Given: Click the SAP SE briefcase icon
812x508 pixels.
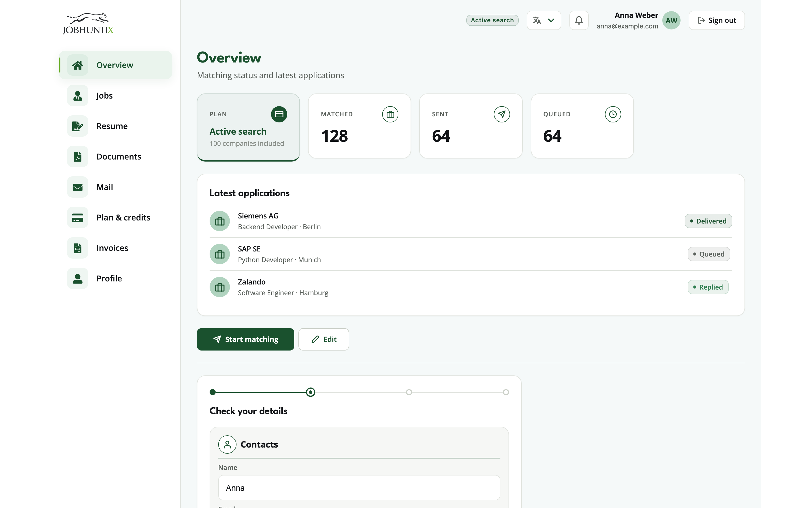Looking at the screenshot, I should [220, 254].
